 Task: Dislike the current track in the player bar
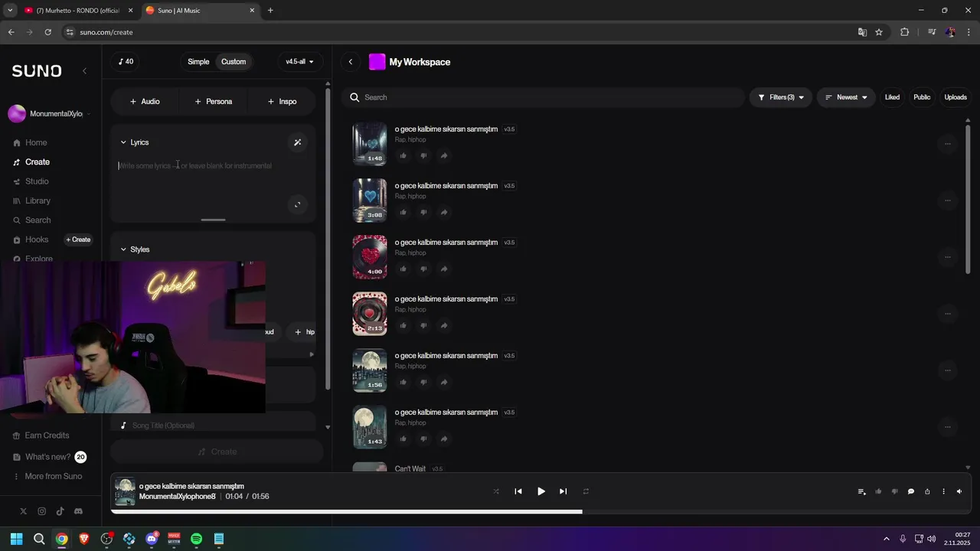pos(894,491)
